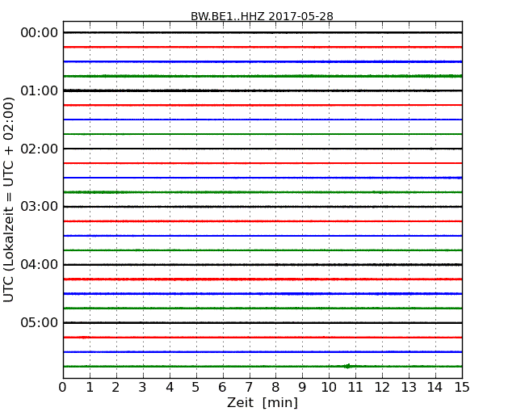Click the 04:00 time label
The height and width of the screenshot is (420, 525).
click(x=40, y=265)
